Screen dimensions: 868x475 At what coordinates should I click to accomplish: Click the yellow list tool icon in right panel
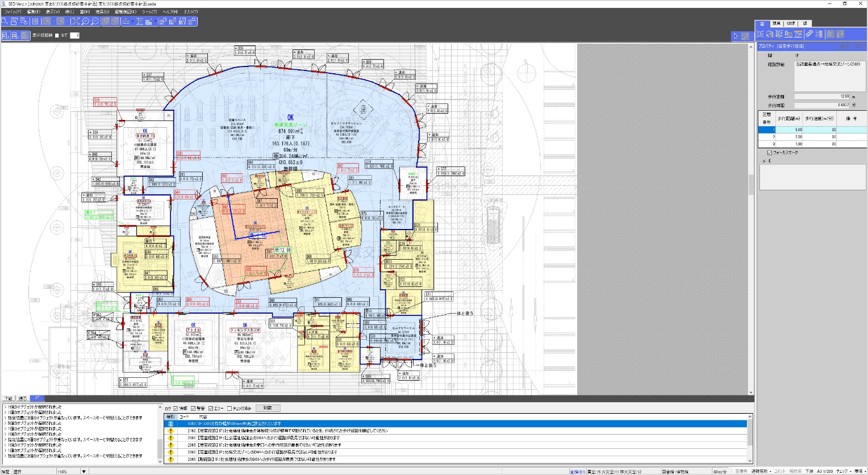819,34
